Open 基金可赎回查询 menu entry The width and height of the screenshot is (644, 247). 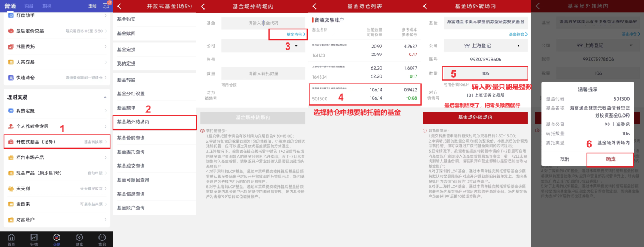154,180
